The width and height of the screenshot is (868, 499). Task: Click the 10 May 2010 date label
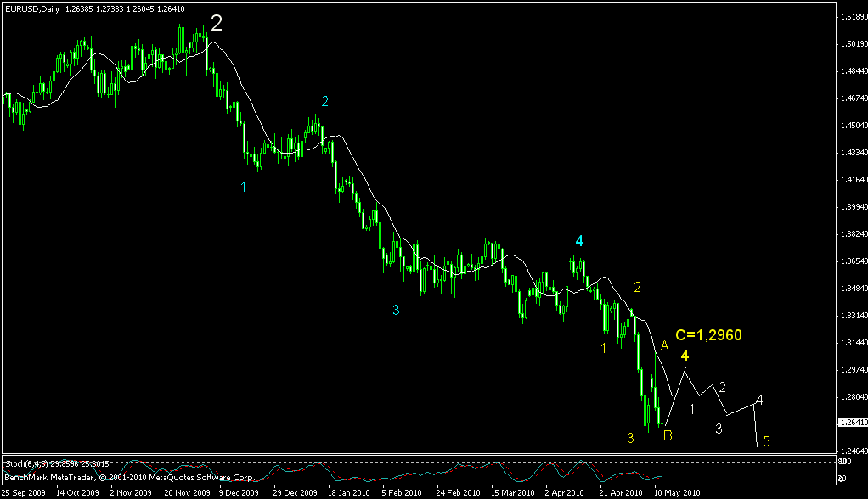pos(677,492)
